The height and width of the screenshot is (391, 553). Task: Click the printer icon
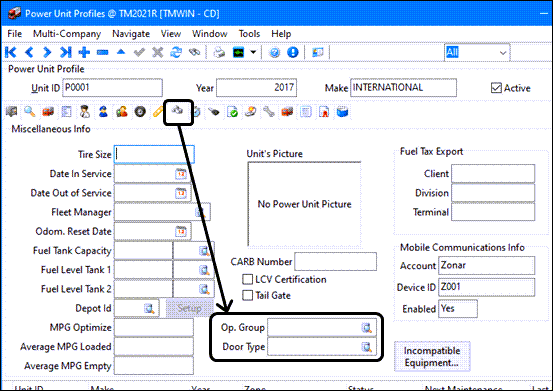point(219,53)
